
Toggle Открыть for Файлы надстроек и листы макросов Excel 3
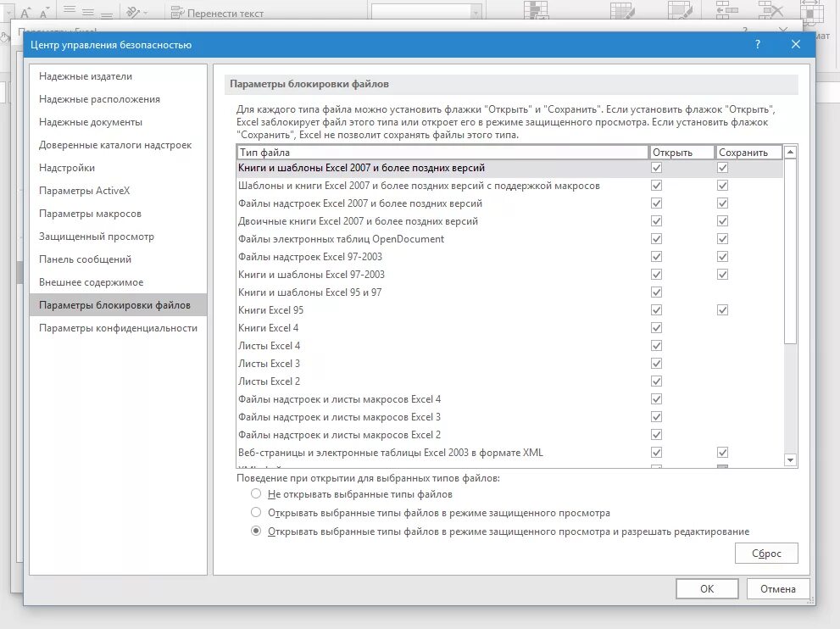[656, 416]
